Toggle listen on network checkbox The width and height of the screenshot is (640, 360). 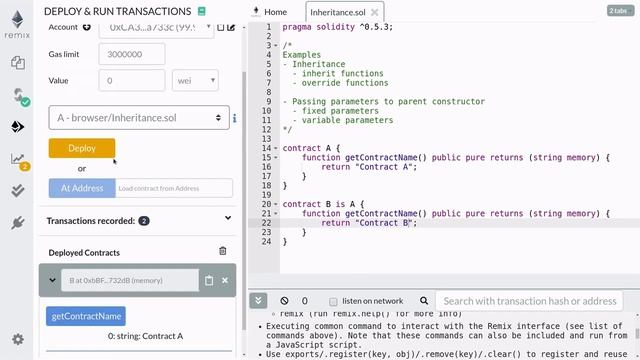point(333,302)
